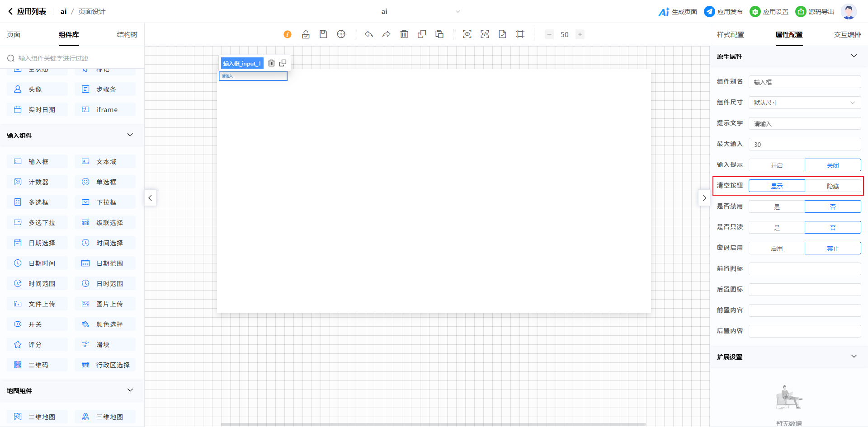The height and width of the screenshot is (427, 868).
Task: Increase zoom with the plus button
Action: coord(580,34)
